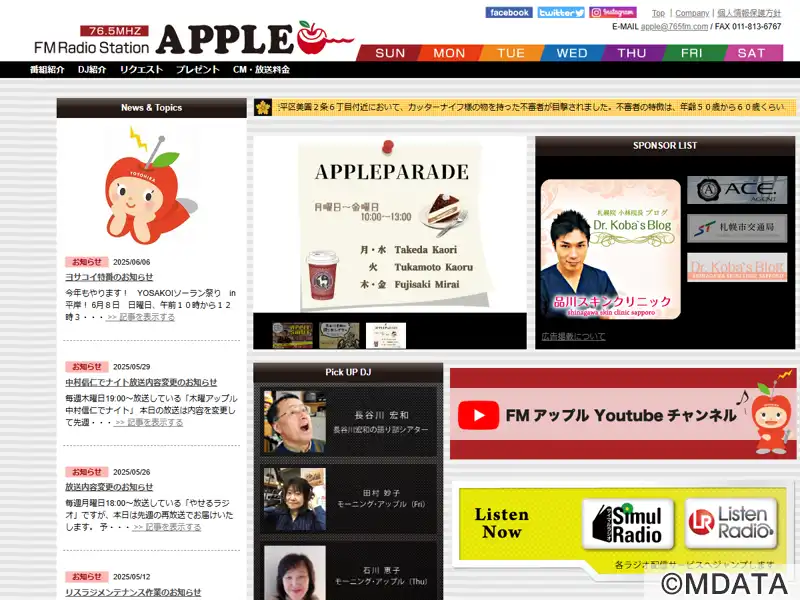Click the 76.5MHZ frequency badge

[x=114, y=31]
